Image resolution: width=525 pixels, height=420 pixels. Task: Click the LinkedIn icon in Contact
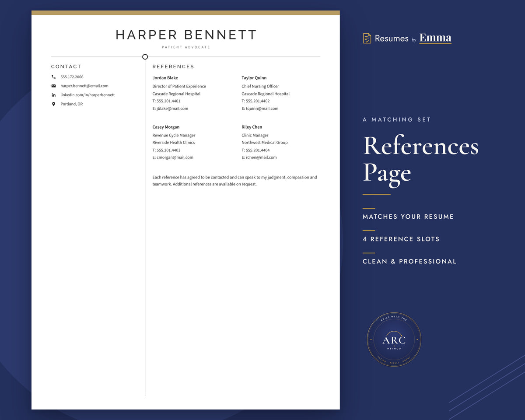coord(53,95)
